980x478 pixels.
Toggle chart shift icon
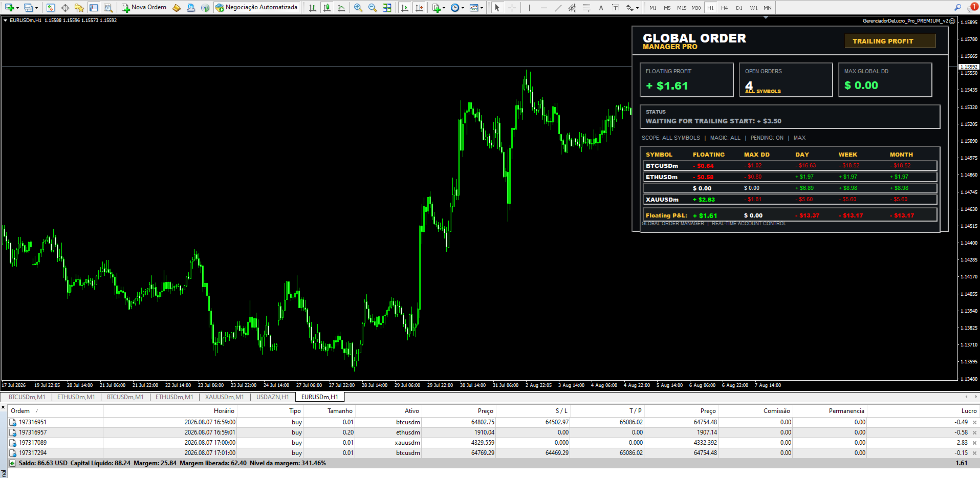(419, 8)
